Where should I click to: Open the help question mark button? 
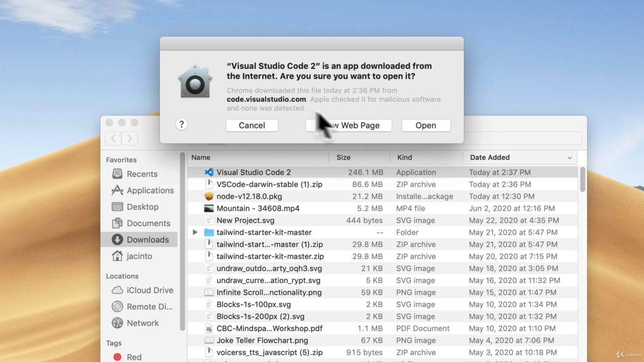coord(182,124)
